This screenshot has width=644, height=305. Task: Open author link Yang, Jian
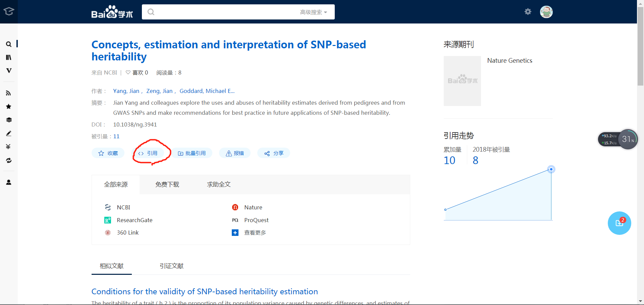[126, 91]
